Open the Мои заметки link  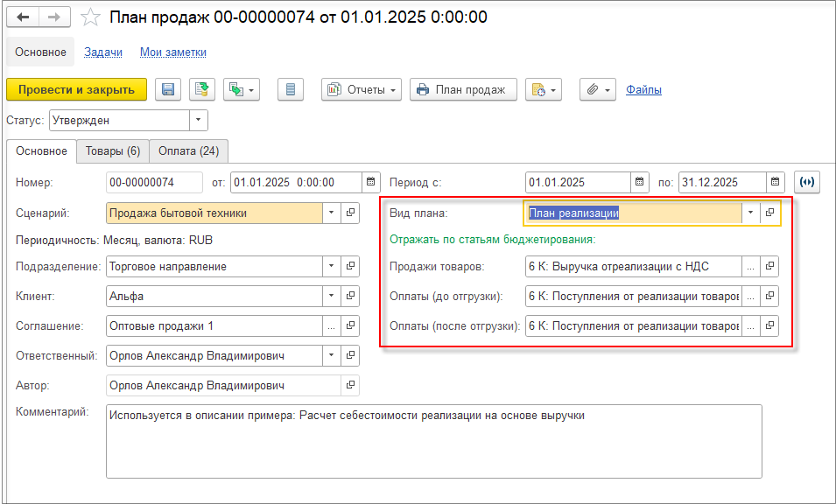coord(173,52)
